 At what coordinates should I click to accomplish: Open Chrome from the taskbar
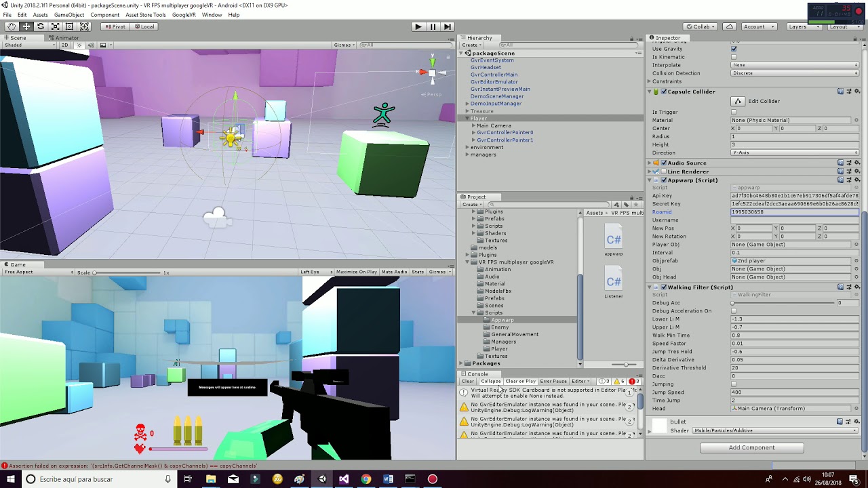coord(366,479)
